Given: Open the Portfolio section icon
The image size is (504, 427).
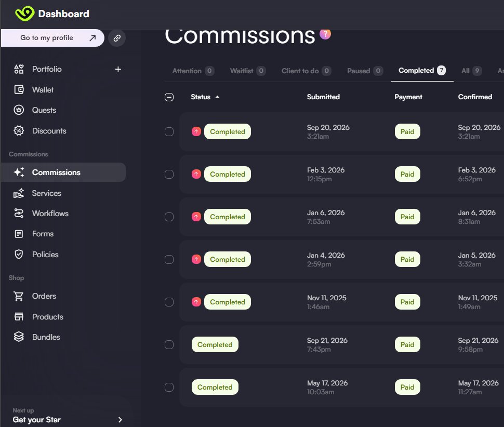Looking at the screenshot, I should [19, 69].
